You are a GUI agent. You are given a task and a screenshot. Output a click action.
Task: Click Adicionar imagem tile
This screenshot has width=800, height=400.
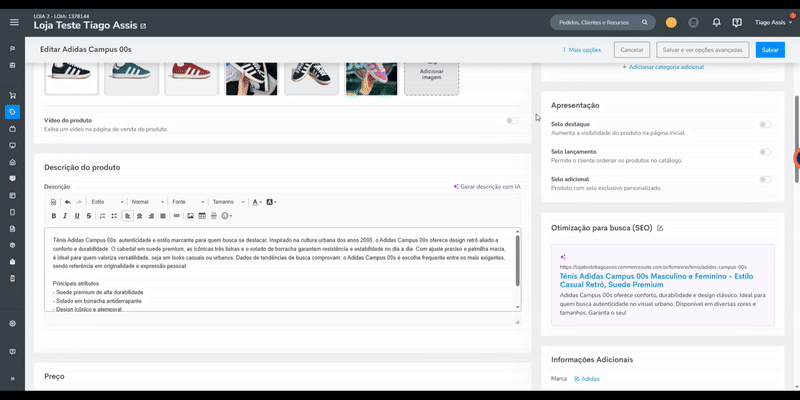pos(432,78)
